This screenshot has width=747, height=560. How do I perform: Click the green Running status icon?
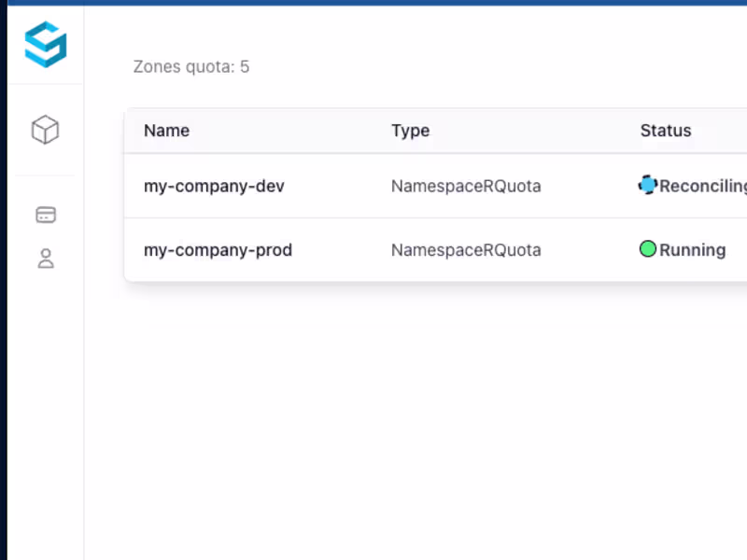(648, 249)
